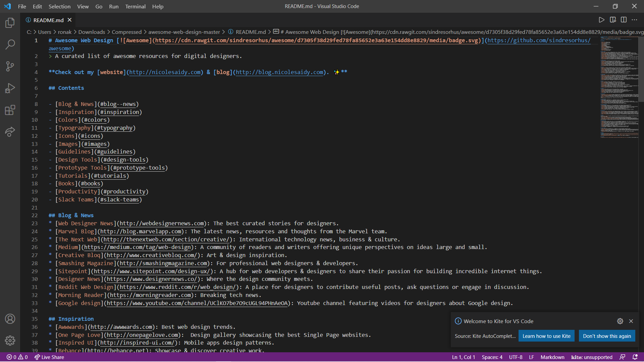Select the README.md editor tab
644x362 pixels.
coord(48,20)
